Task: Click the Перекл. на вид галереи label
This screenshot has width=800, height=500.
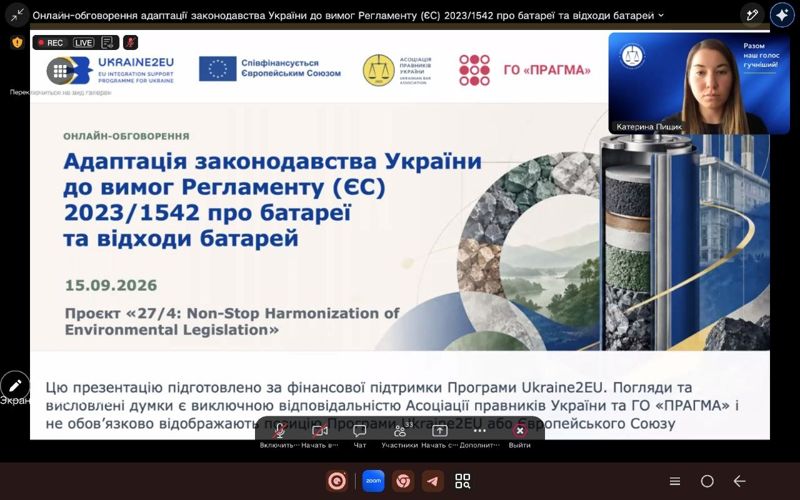Action: click(x=60, y=92)
